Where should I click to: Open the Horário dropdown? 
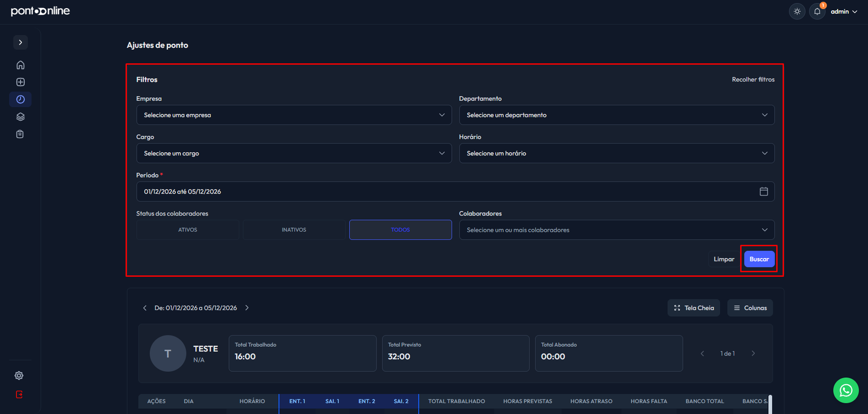(x=617, y=153)
